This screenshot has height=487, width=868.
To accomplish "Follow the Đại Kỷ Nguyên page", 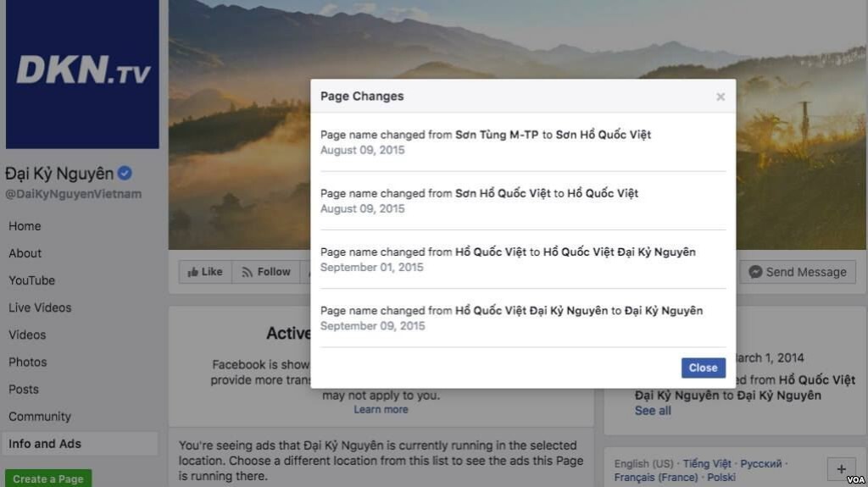I will coord(266,272).
